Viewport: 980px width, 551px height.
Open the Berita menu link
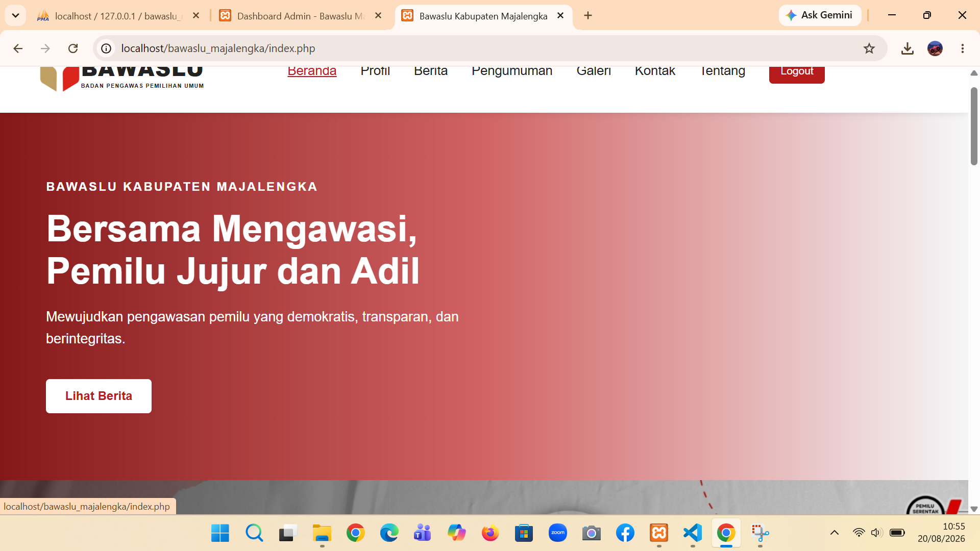click(x=431, y=71)
